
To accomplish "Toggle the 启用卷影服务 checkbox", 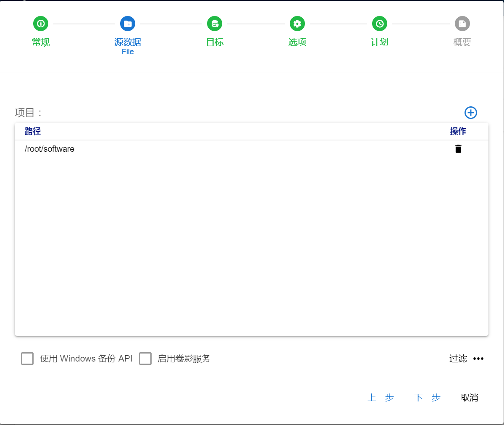I will (145, 359).
